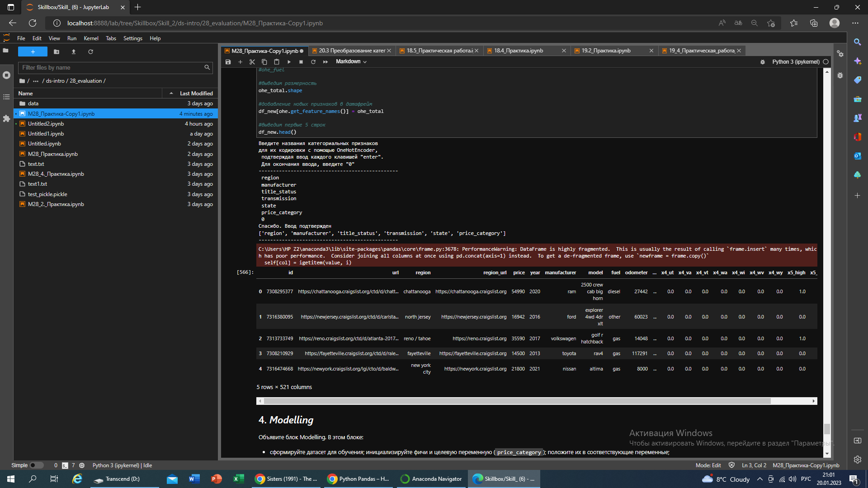Toggle the Simple interface mode switch
Viewport: 868px width, 488px height.
point(36,465)
